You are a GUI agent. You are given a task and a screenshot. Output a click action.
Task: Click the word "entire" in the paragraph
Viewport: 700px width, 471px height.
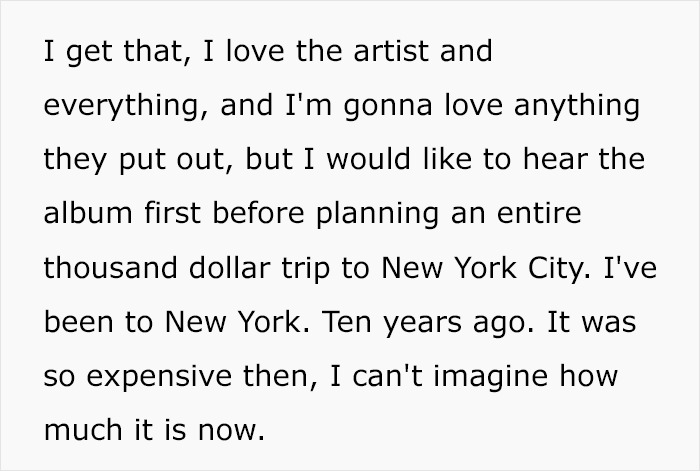point(547,214)
